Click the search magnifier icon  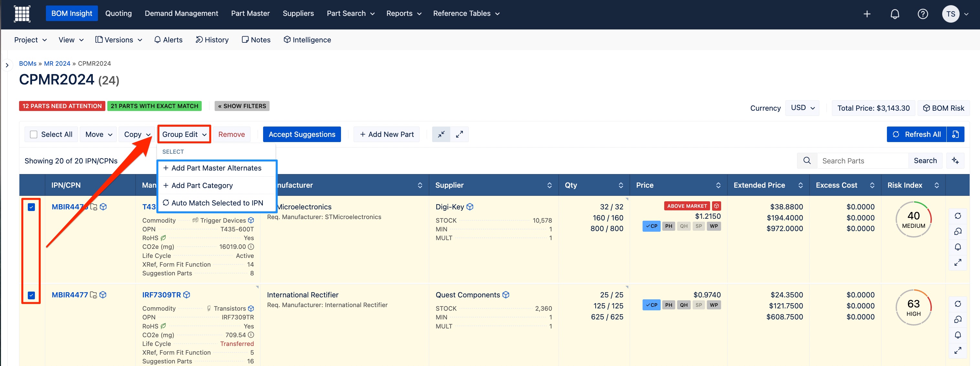pos(807,161)
